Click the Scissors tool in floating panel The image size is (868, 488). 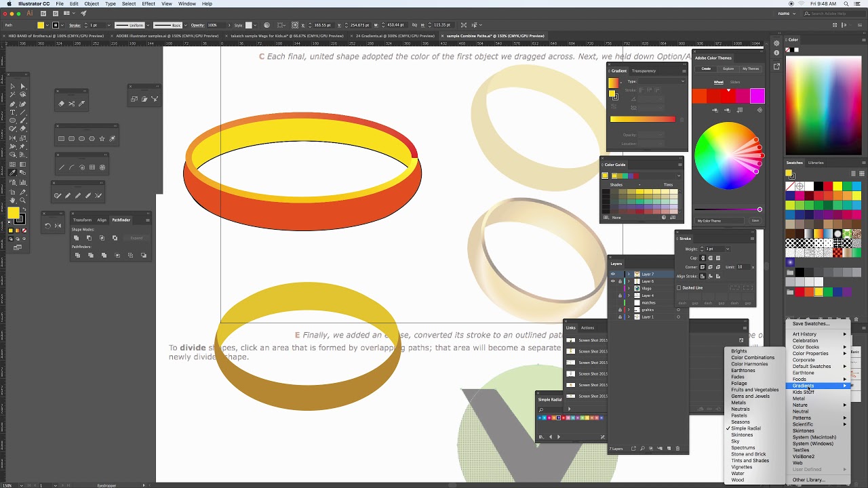point(72,104)
